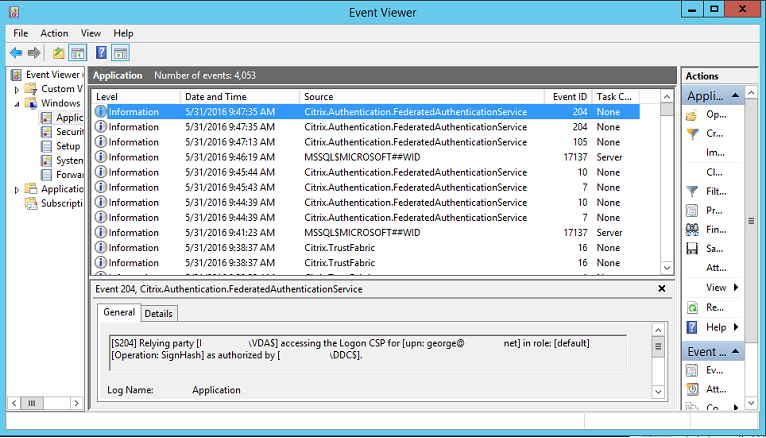Click the Filter funnel icon in Actions
The height and width of the screenshot is (438, 766).
[692, 191]
